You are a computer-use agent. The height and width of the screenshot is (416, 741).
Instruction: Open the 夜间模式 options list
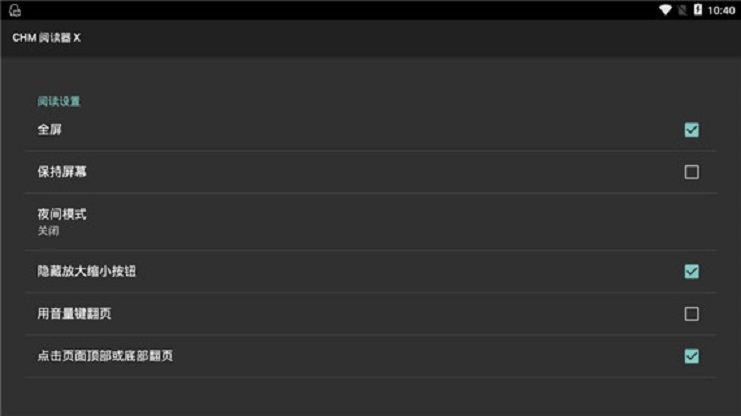tap(370, 222)
